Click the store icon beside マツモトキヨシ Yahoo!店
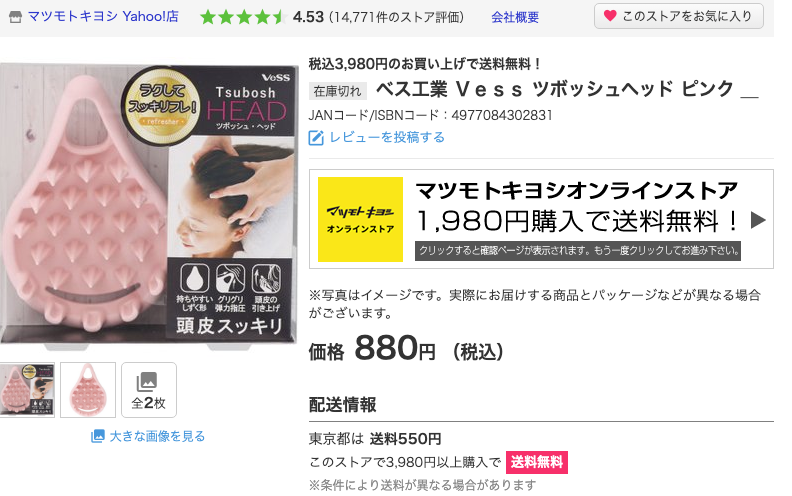This screenshot has height=496, width=792. point(16,18)
